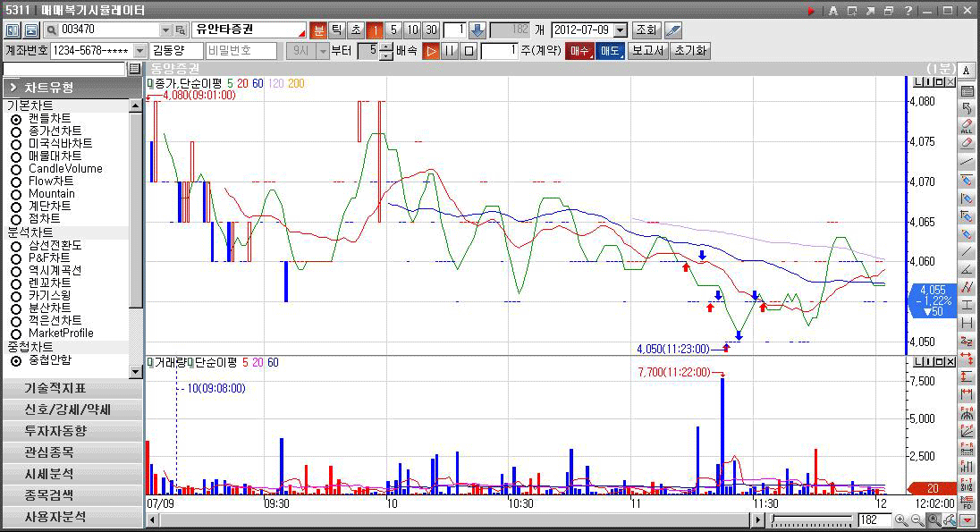Click the stock search magnifier icon
Viewport: 980px width, 532px height.
pos(51,30)
